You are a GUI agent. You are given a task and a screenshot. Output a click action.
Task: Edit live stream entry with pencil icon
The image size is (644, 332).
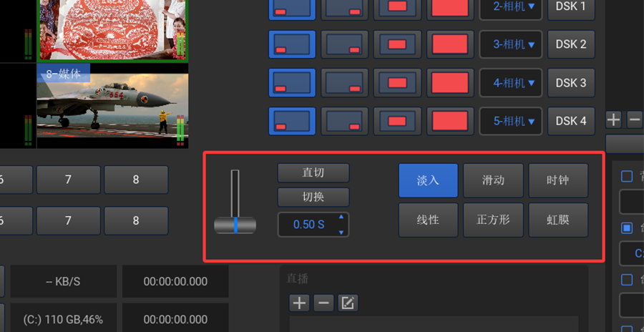pyautogui.click(x=347, y=303)
